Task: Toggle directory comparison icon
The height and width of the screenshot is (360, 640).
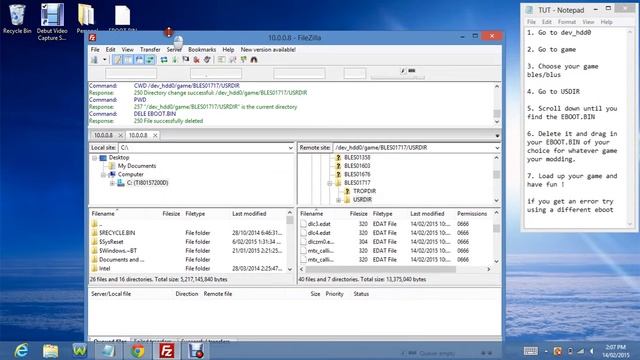Action: [x=233, y=60]
